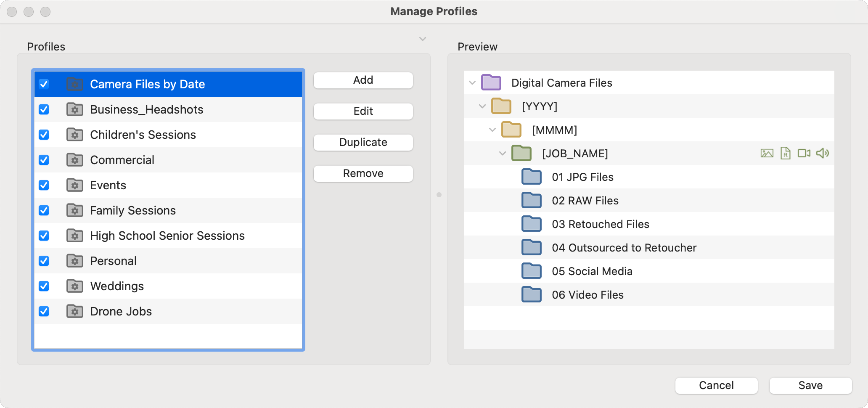This screenshot has height=408, width=868.
Task: Collapse the [MMMM] folder disclosure arrow
Action: [x=492, y=130]
